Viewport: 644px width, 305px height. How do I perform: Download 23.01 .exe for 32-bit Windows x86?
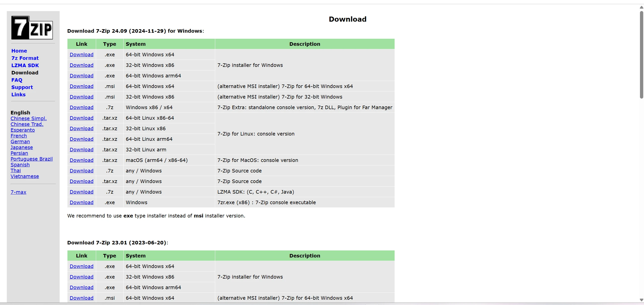(x=82, y=277)
